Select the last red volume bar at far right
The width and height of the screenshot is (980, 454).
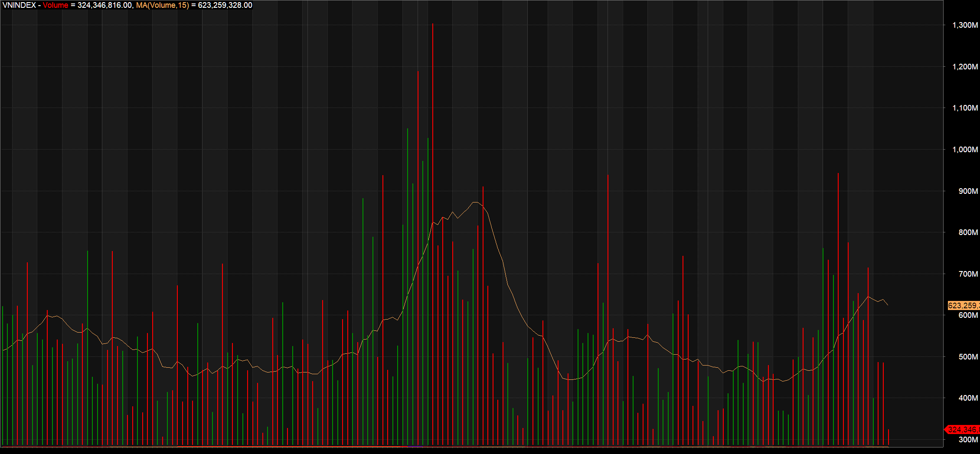(x=889, y=437)
